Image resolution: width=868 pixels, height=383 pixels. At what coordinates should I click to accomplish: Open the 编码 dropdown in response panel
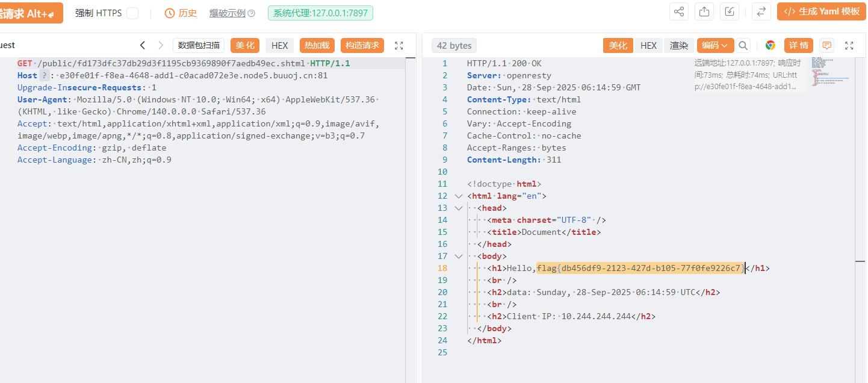click(715, 45)
